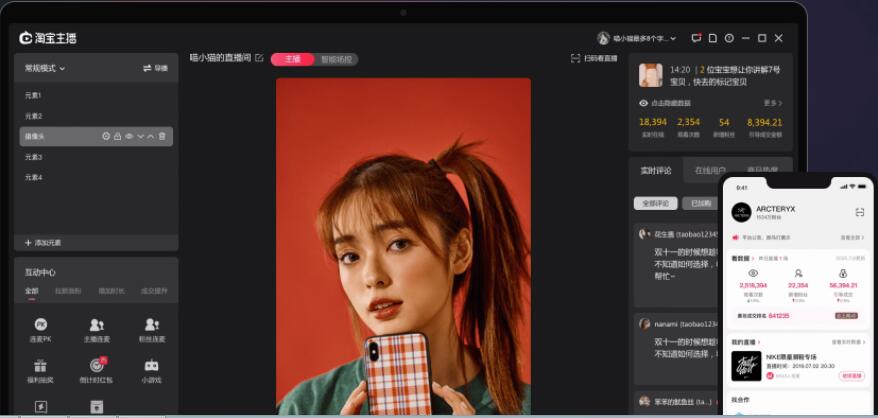The image size is (878, 418).
Task: Open 小游戏 gamepad icon
Action: point(152,366)
